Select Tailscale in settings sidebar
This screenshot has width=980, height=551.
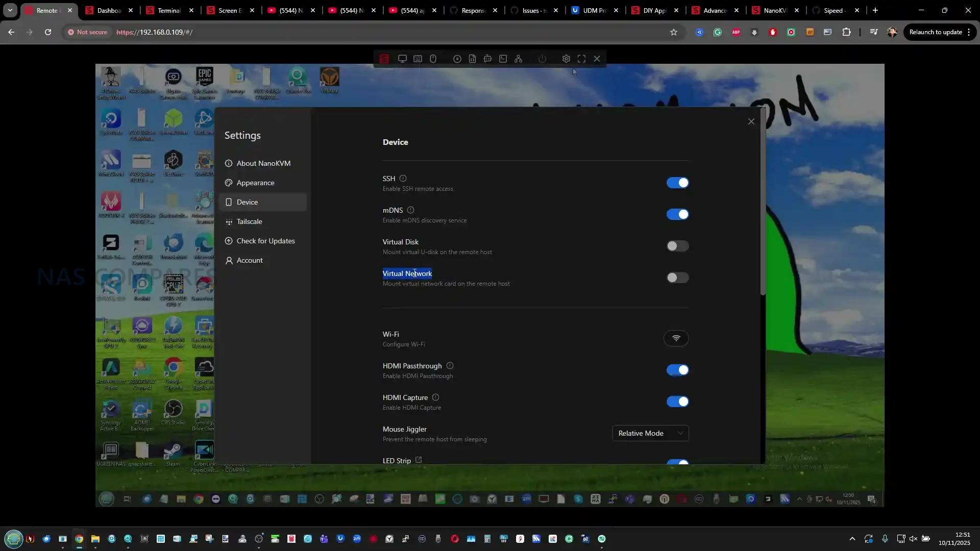click(x=249, y=221)
